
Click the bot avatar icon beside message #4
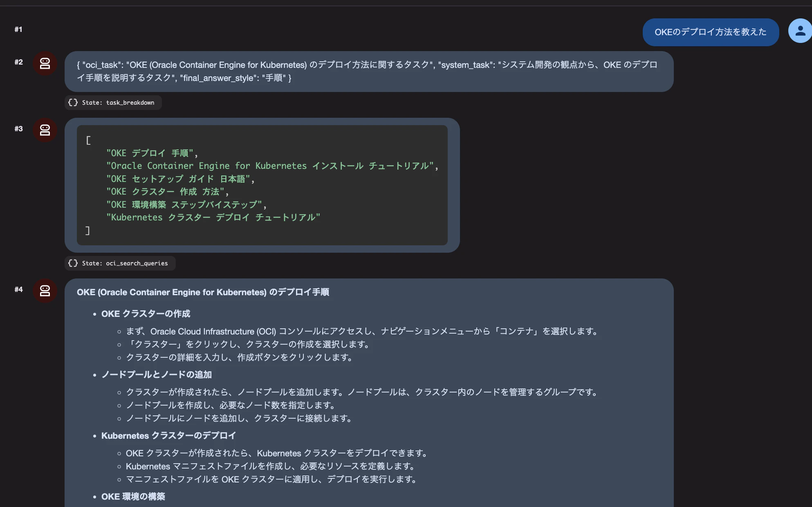point(45,291)
